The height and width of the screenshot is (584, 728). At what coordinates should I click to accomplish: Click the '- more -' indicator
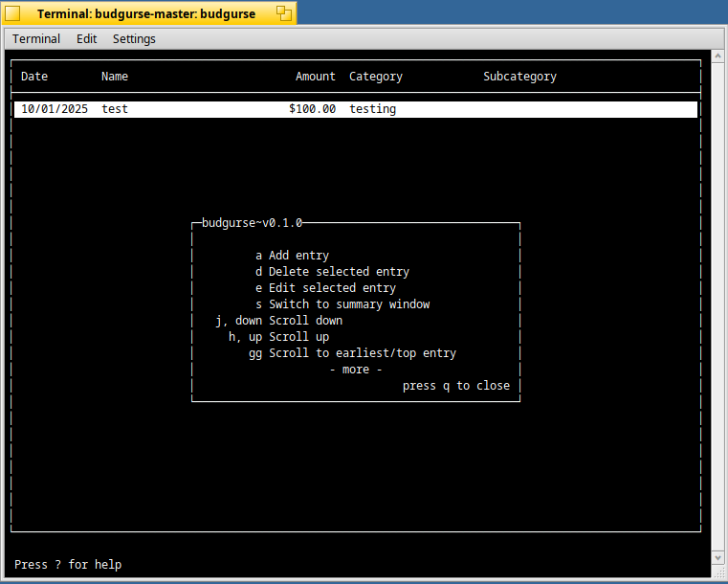356,370
